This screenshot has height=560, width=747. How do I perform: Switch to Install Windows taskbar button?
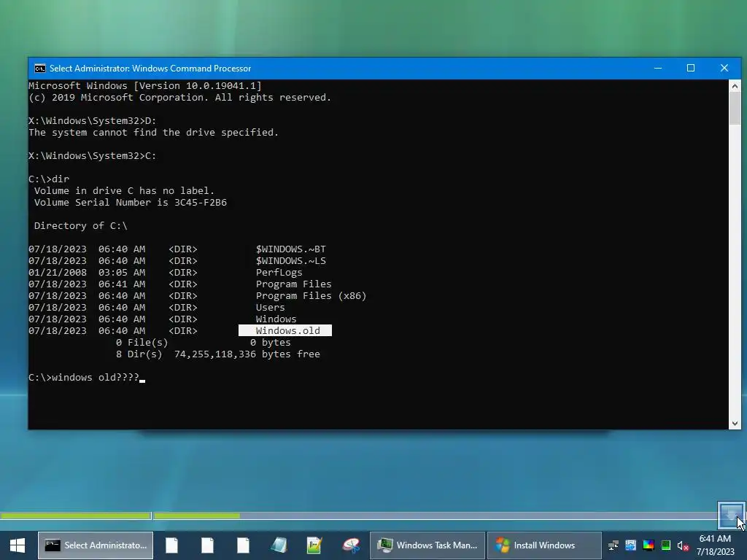click(x=544, y=545)
